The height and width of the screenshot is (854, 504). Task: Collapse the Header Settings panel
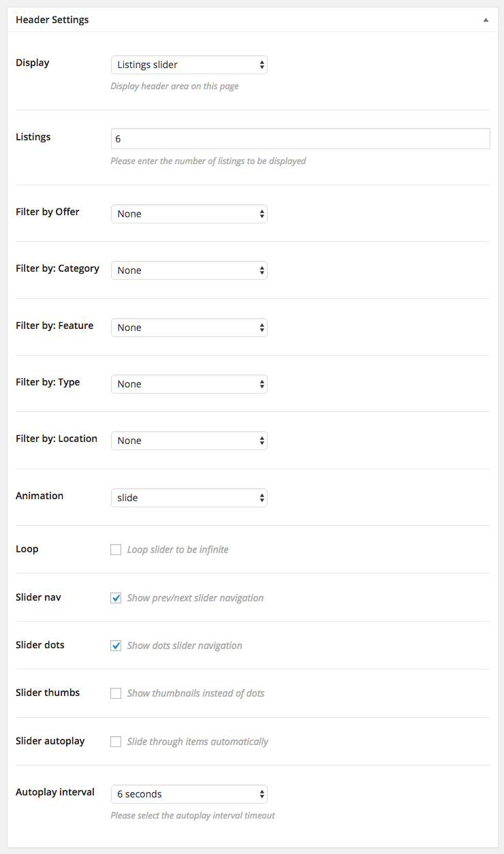tap(486, 19)
